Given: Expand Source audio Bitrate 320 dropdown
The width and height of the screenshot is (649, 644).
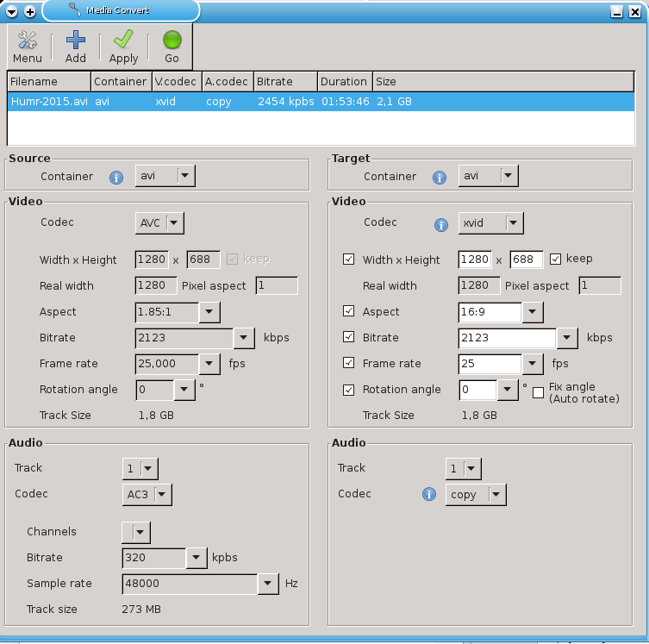Looking at the screenshot, I should (x=197, y=558).
